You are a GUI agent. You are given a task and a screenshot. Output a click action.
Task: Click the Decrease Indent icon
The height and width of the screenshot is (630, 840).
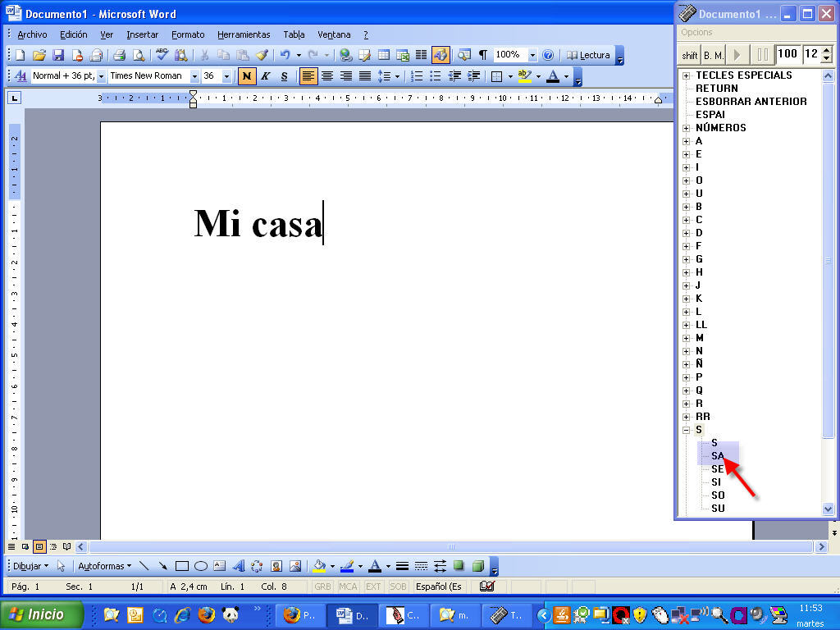(x=454, y=76)
